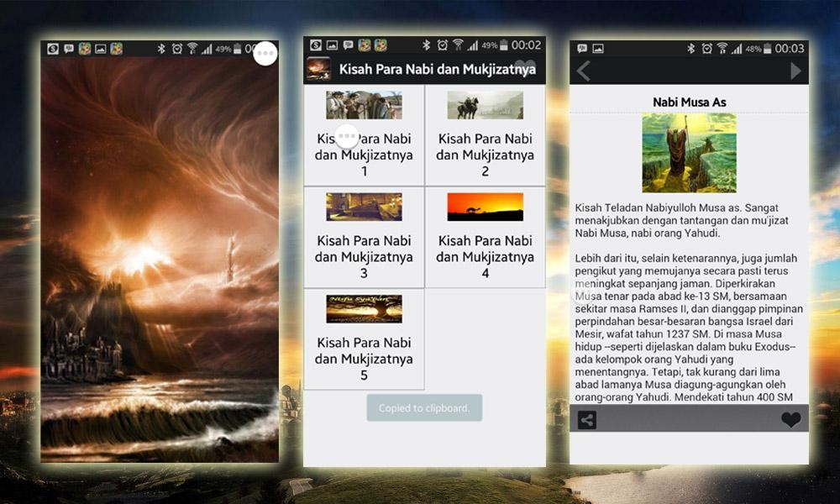Tap the 'Copied to clipboard.' toast message
840x504 pixels.
tap(424, 408)
